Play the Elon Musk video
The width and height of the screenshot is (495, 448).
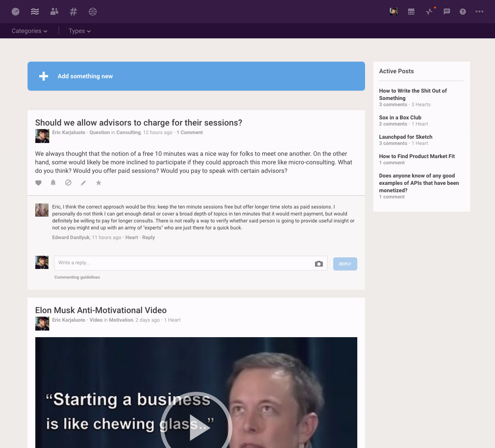click(196, 427)
